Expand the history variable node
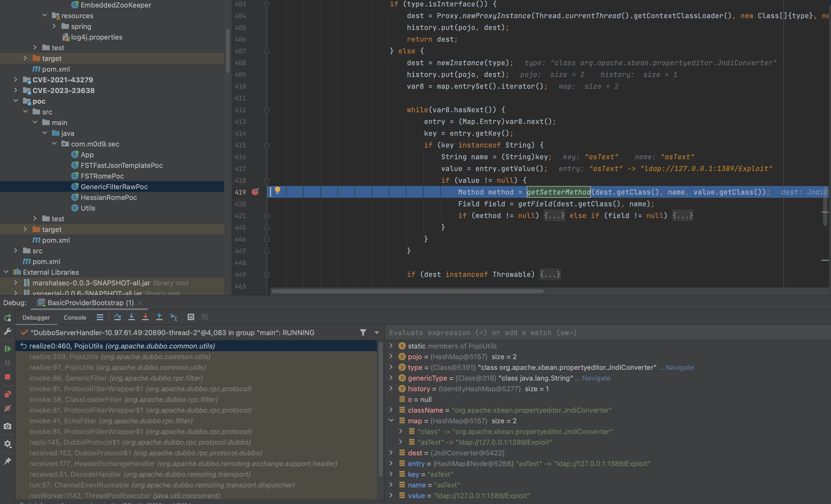The image size is (831, 504). 391,388
